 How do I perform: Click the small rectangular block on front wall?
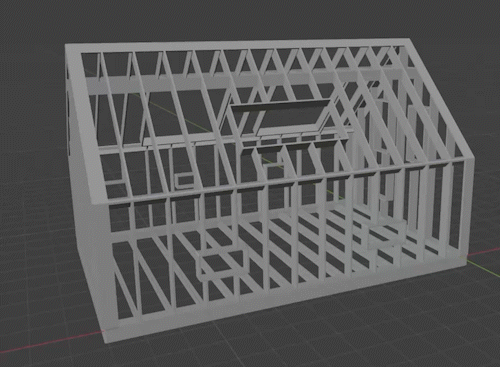pos(184,180)
